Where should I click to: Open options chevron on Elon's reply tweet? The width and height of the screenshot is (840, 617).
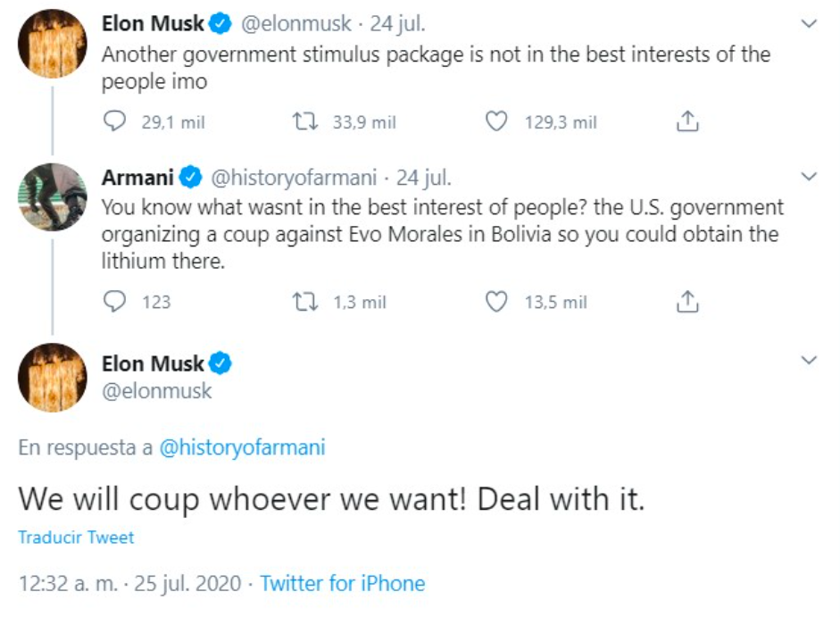coord(809,361)
